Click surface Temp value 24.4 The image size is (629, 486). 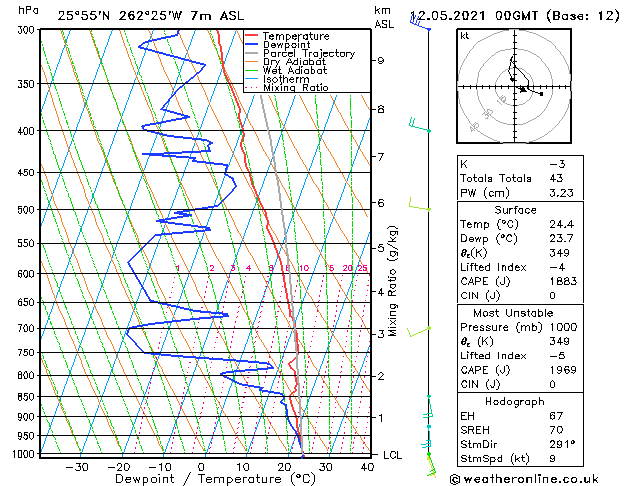[x=562, y=224]
